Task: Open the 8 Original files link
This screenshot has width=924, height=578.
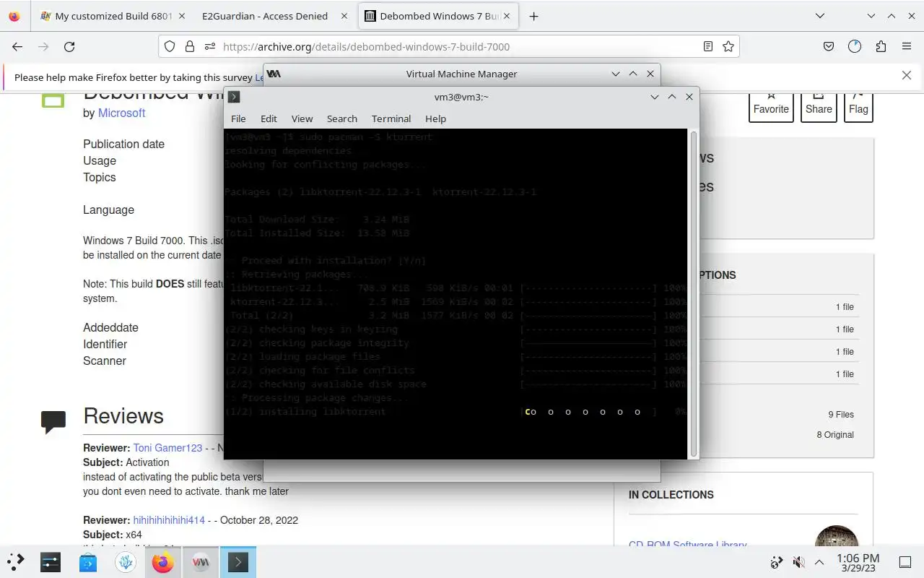Action: [x=835, y=435]
